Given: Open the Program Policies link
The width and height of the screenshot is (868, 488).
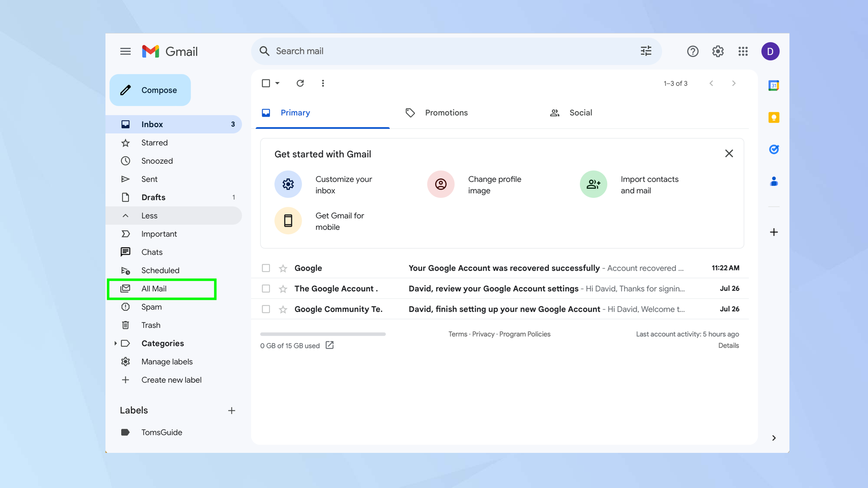Looking at the screenshot, I should [x=525, y=334].
